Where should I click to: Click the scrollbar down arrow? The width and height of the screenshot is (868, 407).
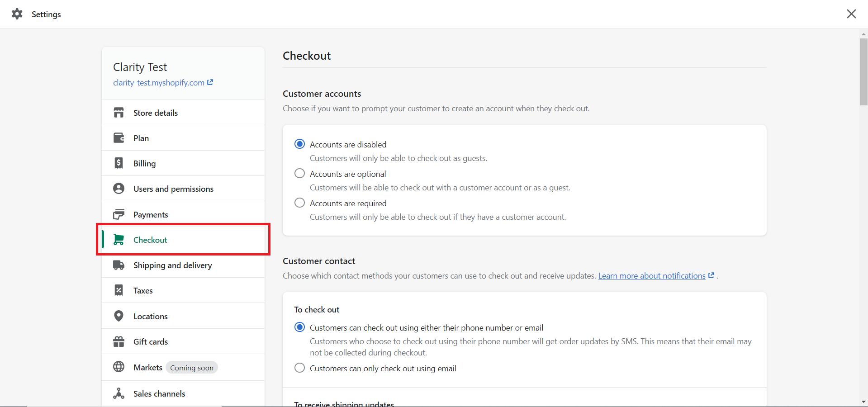tap(863, 402)
